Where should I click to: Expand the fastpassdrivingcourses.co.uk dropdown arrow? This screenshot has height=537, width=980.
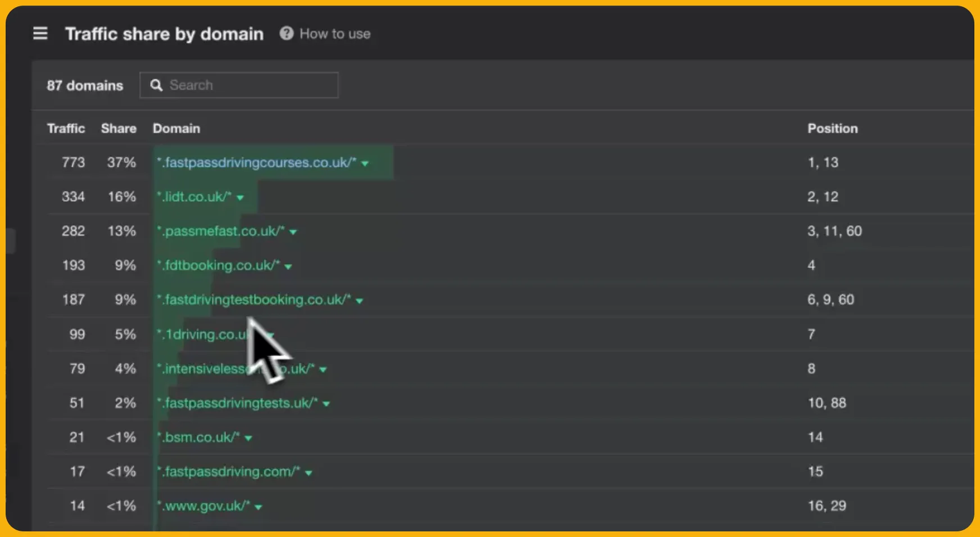(x=365, y=163)
